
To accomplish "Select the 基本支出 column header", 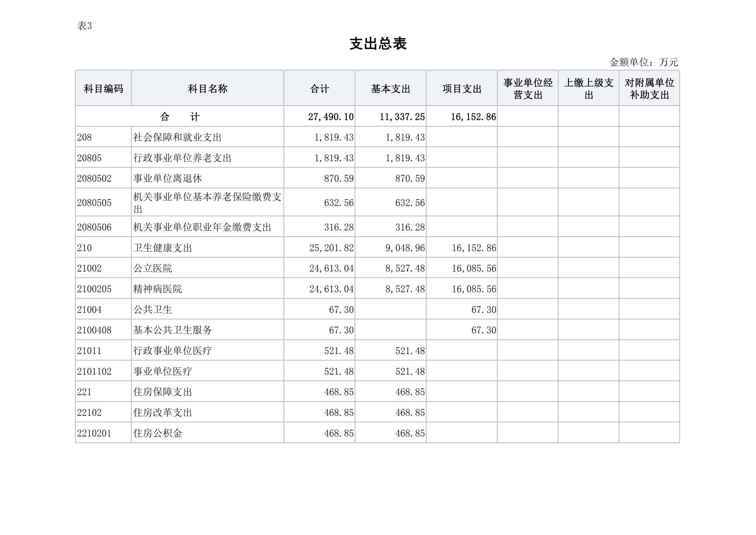I will pos(391,88).
